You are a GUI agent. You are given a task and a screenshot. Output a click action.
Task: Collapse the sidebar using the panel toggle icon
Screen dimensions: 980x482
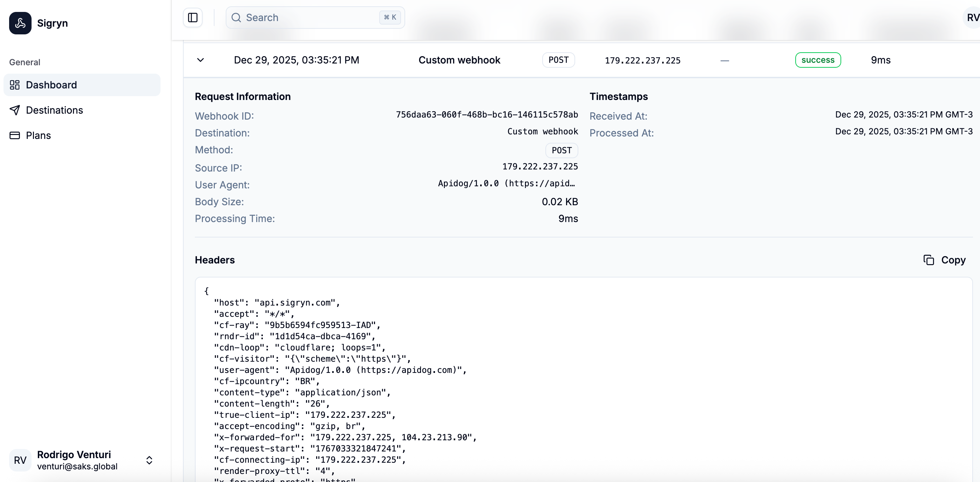tap(192, 18)
